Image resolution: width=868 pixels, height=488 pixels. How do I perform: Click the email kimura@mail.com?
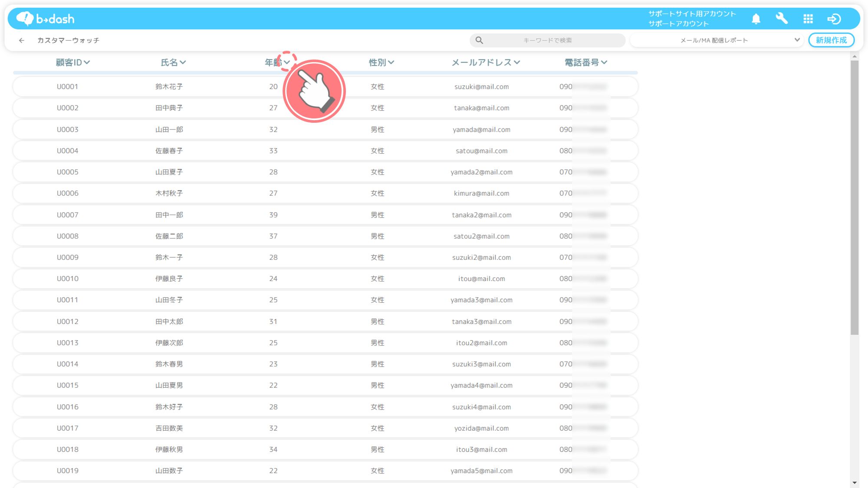tap(482, 193)
